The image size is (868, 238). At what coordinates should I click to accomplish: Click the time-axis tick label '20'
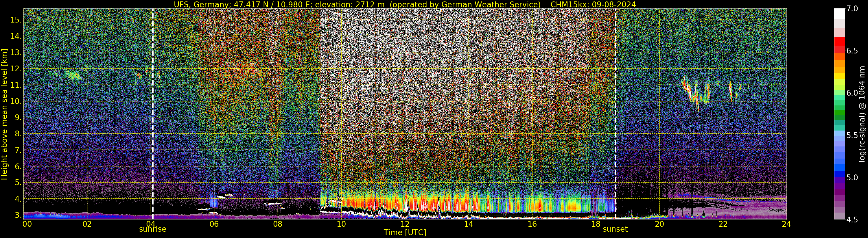point(659,224)
